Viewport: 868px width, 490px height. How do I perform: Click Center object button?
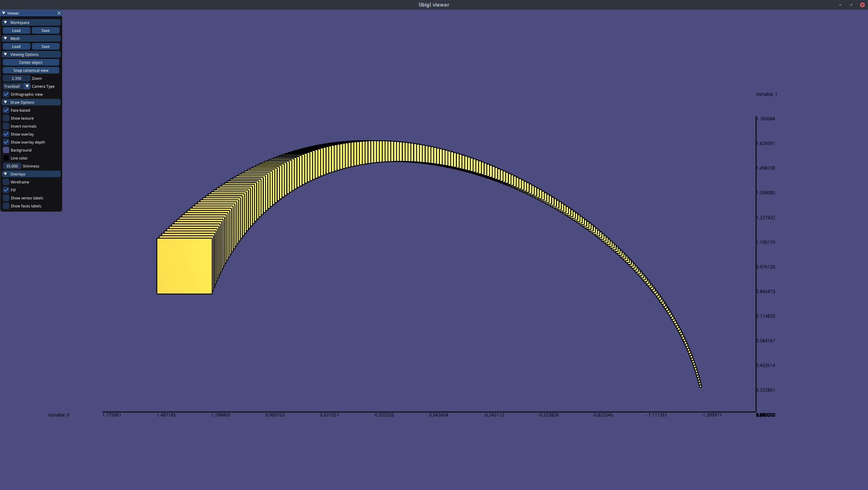coord(31,62)
